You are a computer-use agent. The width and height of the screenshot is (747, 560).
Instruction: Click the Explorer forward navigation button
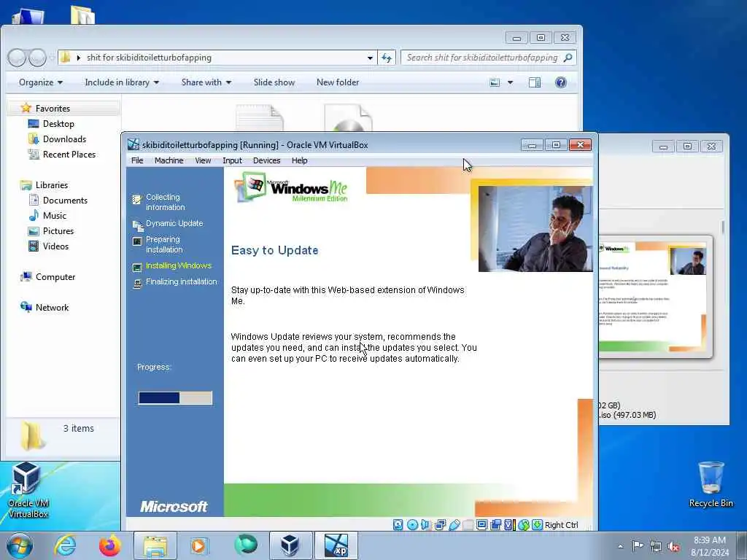coord(37,58)
